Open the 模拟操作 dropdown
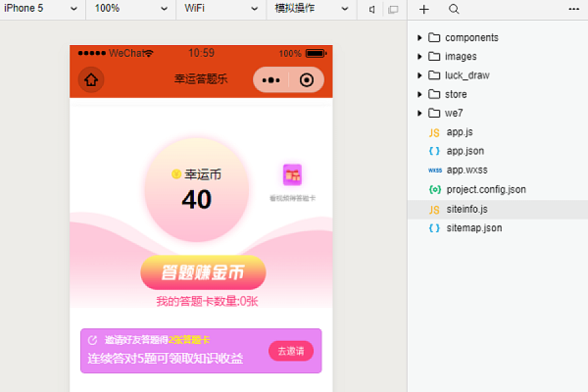 pos(311,8)
